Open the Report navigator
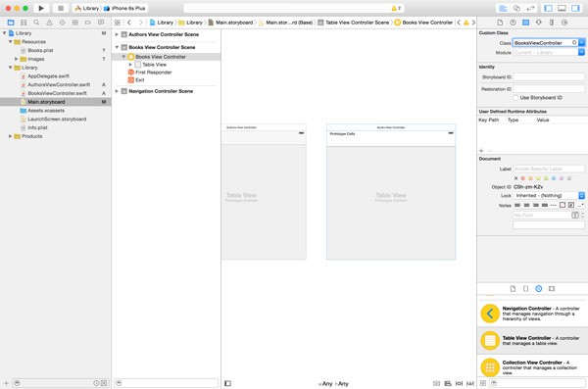588x389 pixels. (x=101, y=23)
